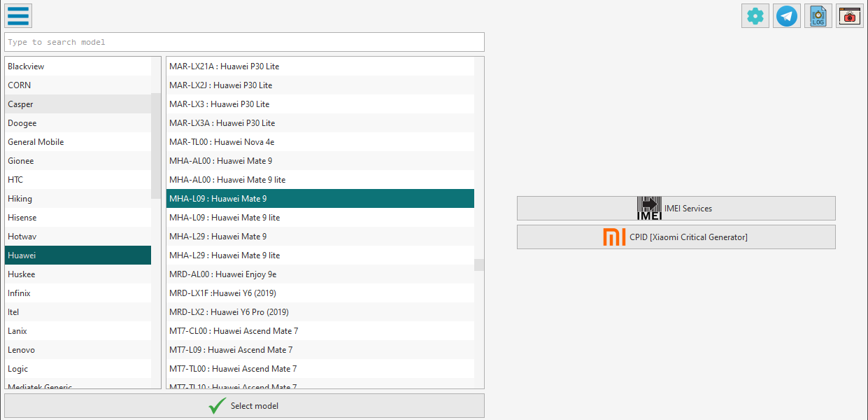Open CPID Xiaomi Critical Generator

coord(676,237)
